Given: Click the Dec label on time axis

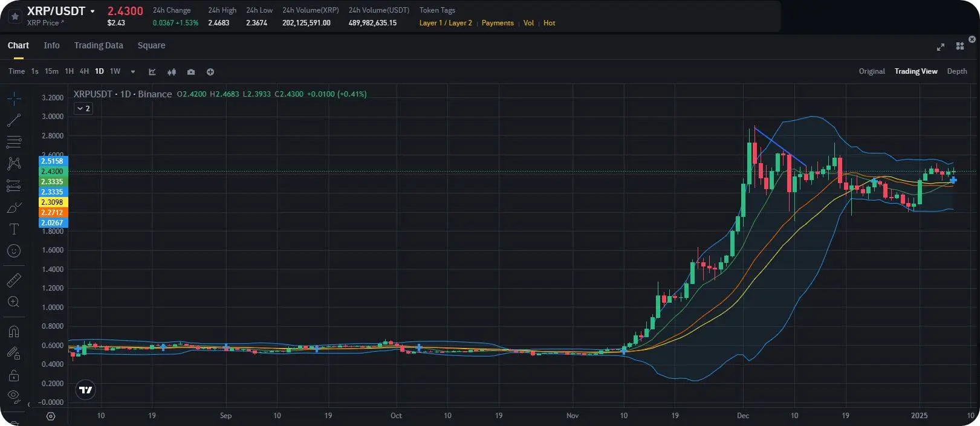Looking at the screenshot, I should [x=743, y=416].
